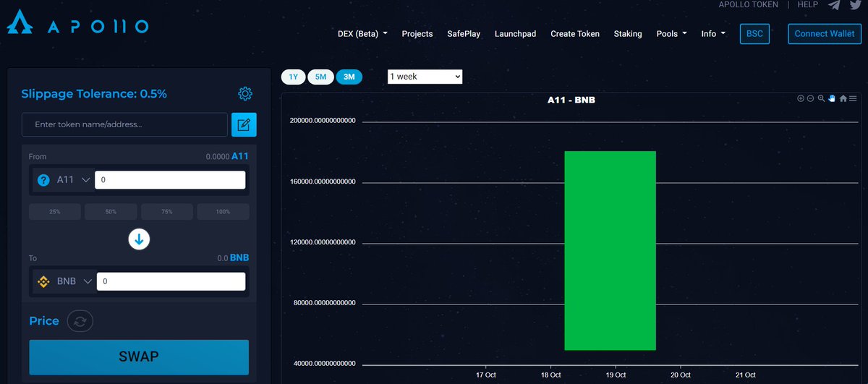Set amount to 50%
The width and height of the screenshot is (868, 384).
click(111, 212)
